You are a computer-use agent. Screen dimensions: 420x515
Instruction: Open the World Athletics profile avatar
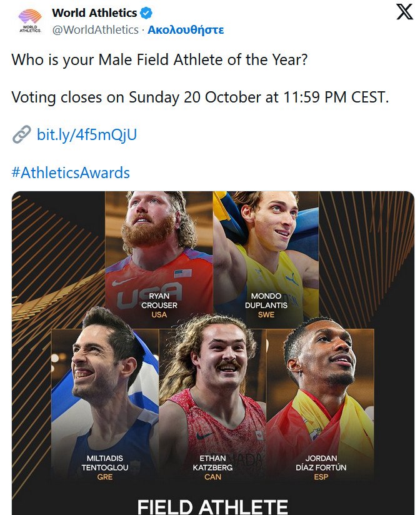[x=29, y=20]
